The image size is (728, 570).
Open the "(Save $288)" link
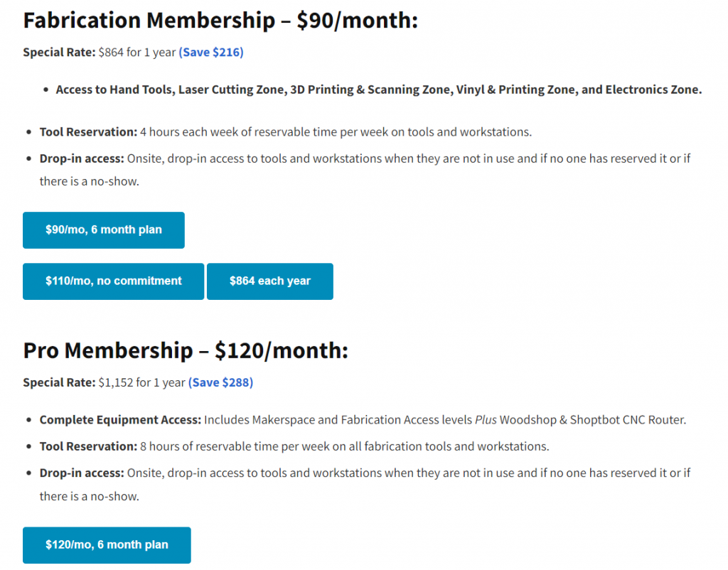click(220, 382)
